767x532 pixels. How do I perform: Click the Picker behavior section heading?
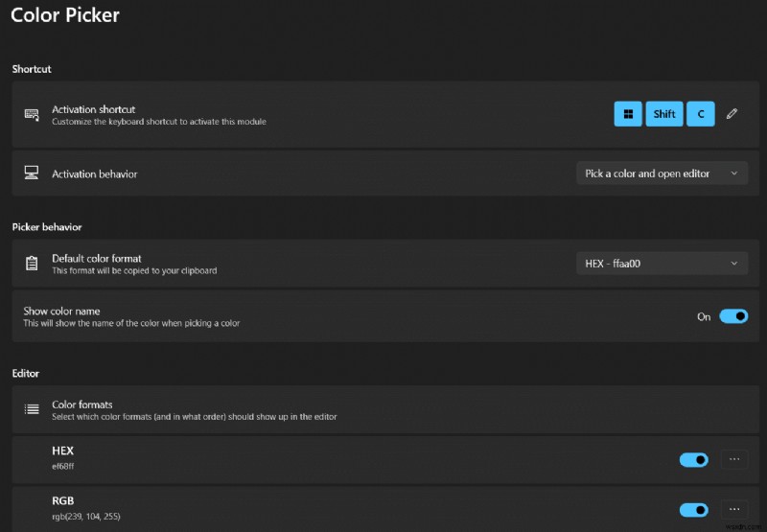point(47,227)
